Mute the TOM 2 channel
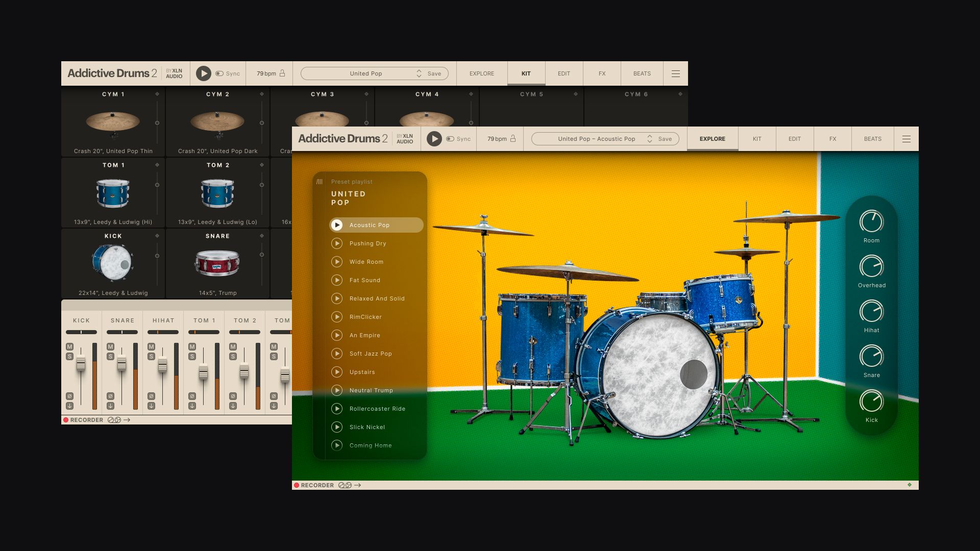This screenshot has height=551, width=980. tap(233, 347)
